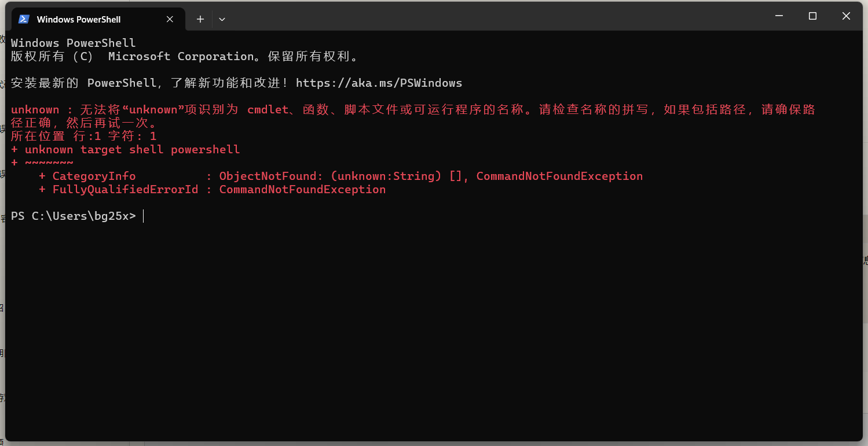This screenshot has width=868, height=446.
Task: Click the PowerShell icon in the tab
Action: click(x=24, y=19)
